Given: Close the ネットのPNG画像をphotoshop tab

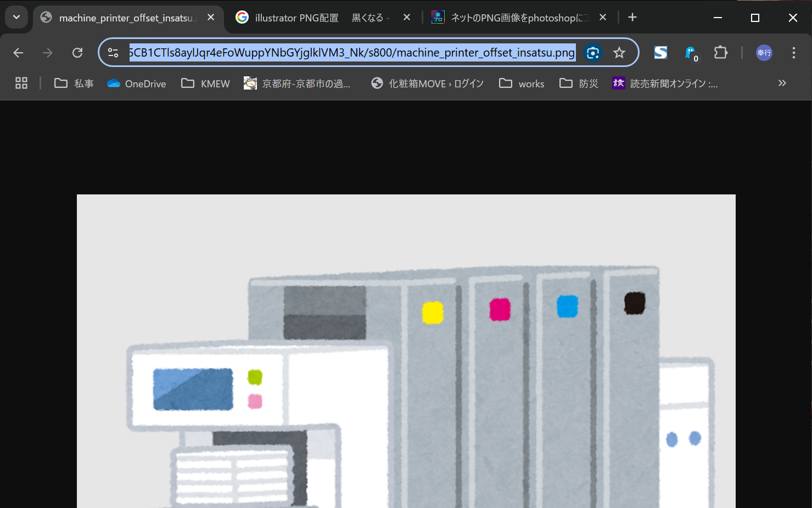Looking at the screenshot, I should click(603, 18).
